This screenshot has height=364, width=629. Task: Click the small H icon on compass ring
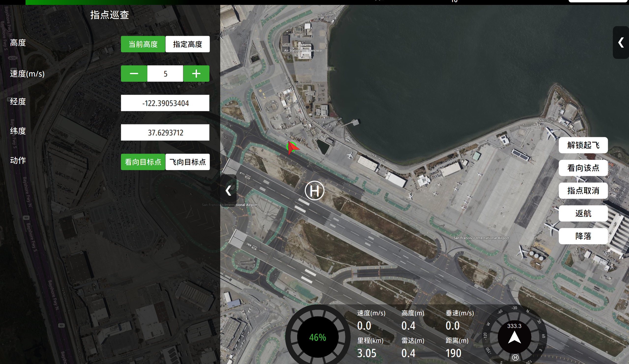pos(515,358)
